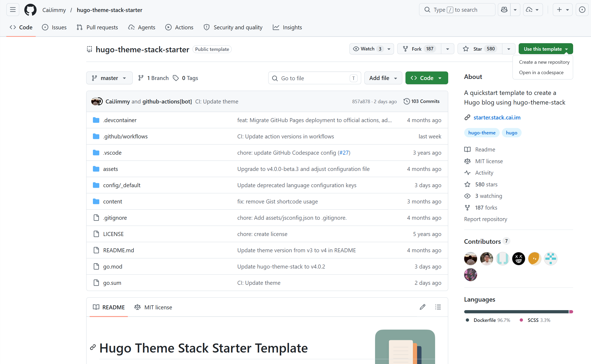Screen dimensions: 591x364
Task: Open the .devcontainer folder
Action: tap(120, 120)
